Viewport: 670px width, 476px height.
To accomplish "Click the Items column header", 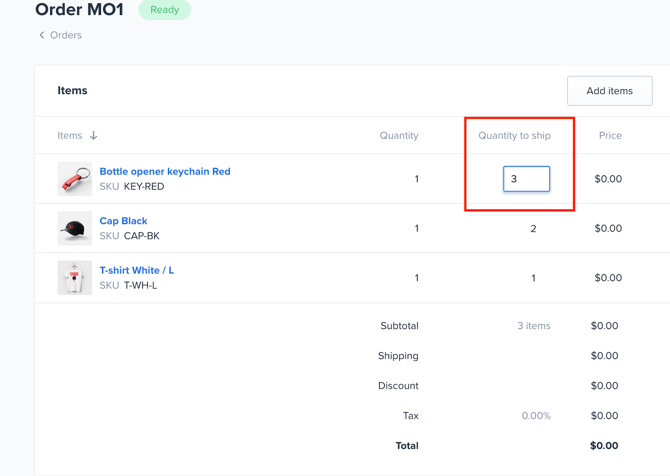I will point(70,135).
